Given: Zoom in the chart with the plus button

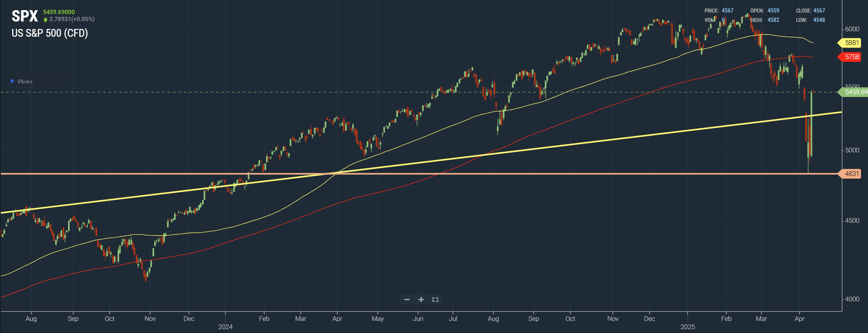Looking at the screenshot, I should [x=421, y=299].
